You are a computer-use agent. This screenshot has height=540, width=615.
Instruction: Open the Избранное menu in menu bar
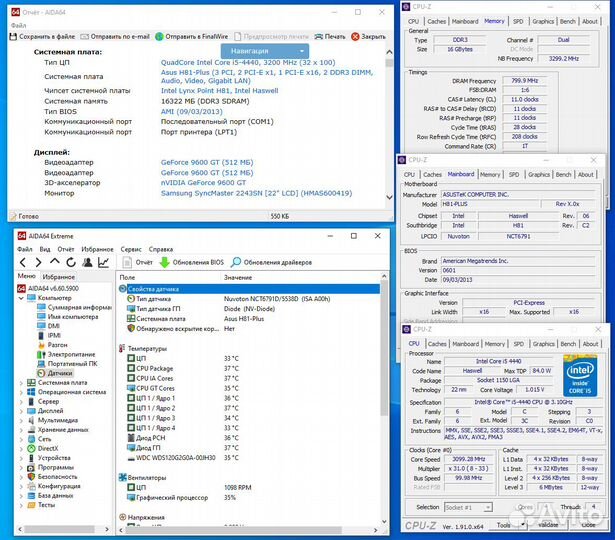click(x=97, y=249)
